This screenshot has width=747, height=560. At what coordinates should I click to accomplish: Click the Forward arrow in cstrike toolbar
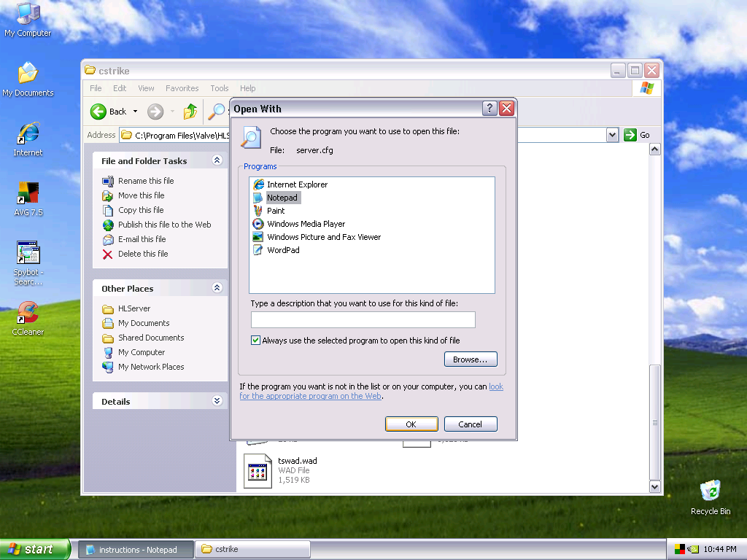155,112
